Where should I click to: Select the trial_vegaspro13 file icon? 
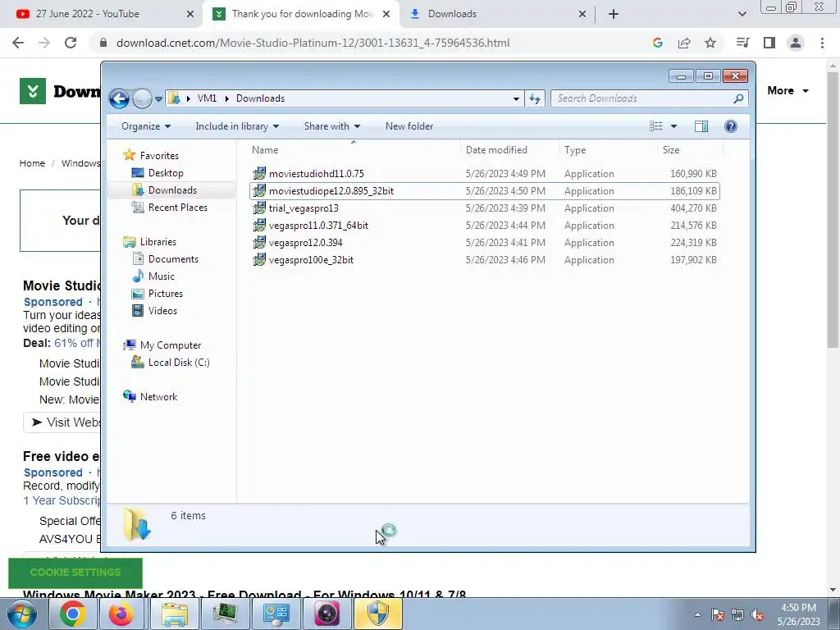[x=259, y=208]
